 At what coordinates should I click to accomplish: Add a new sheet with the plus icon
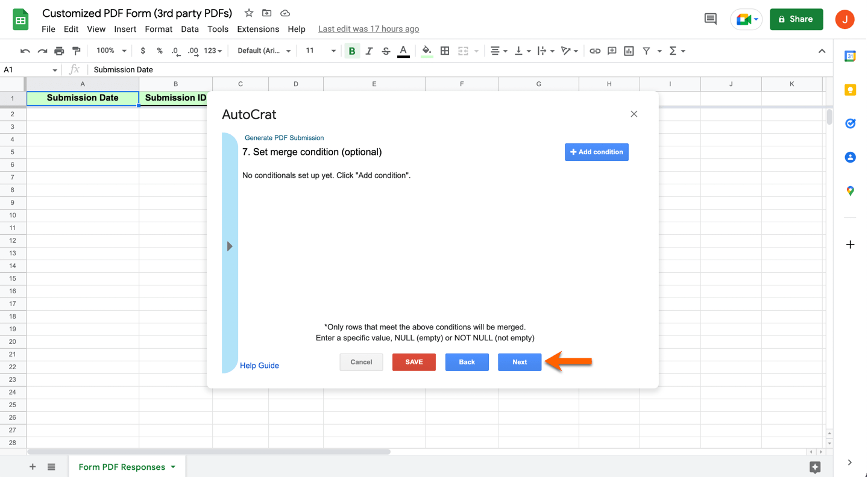[x=33, y=467]
